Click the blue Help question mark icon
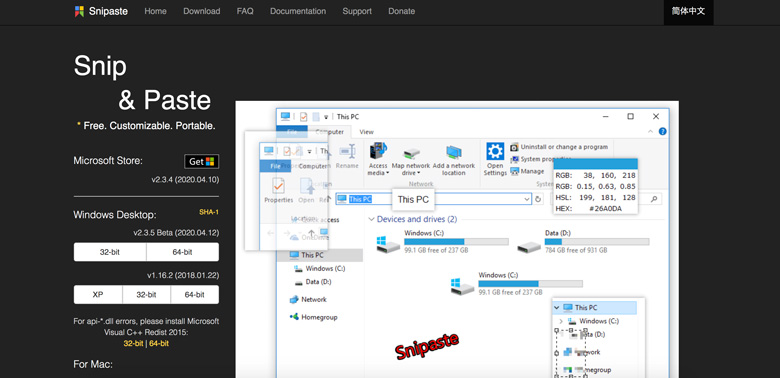Image resolution: width=780 pixels, height=378 pixels. [663, 132]
